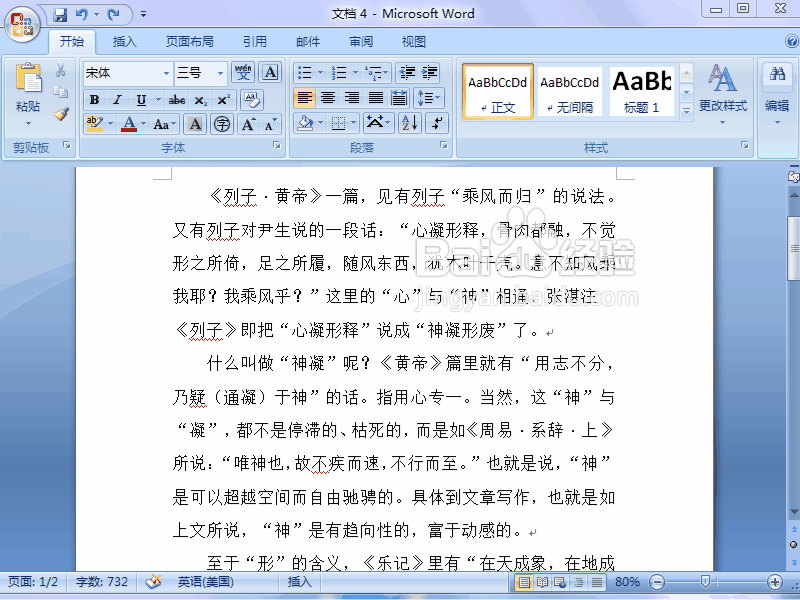This screenshot has height=600, width=800.
Task: Open the font size dropdown
Action: click(219, 74)
